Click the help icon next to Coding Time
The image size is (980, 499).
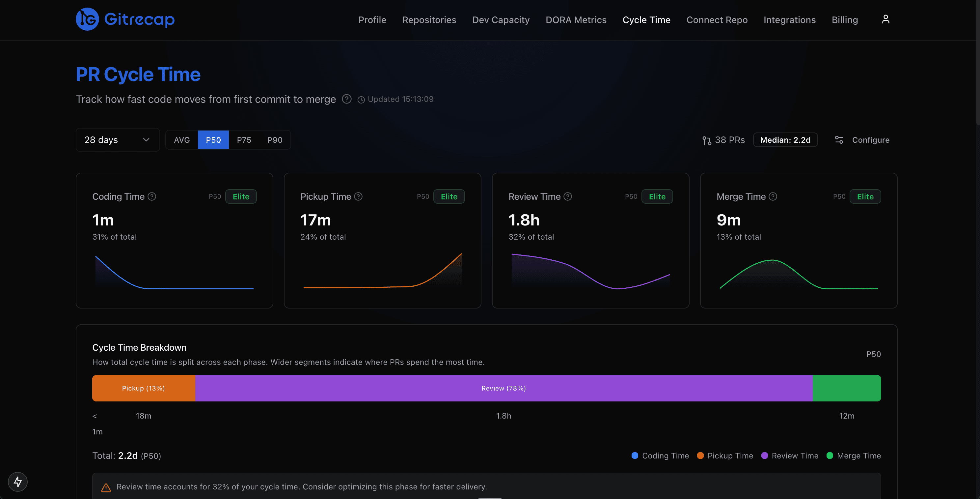151,196
